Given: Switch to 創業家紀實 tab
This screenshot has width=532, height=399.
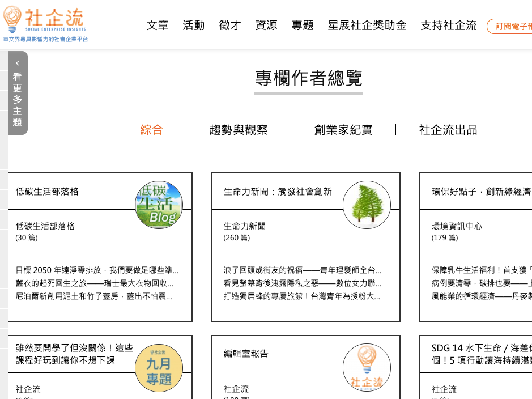Looking at the screenshot, I should 343,130.
